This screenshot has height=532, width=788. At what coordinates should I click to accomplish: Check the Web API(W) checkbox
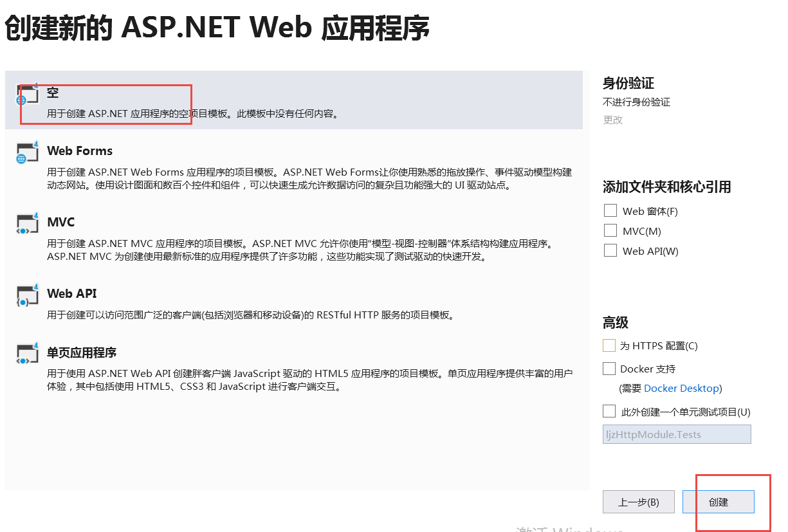pyautogui.click(x=610, y=250)
